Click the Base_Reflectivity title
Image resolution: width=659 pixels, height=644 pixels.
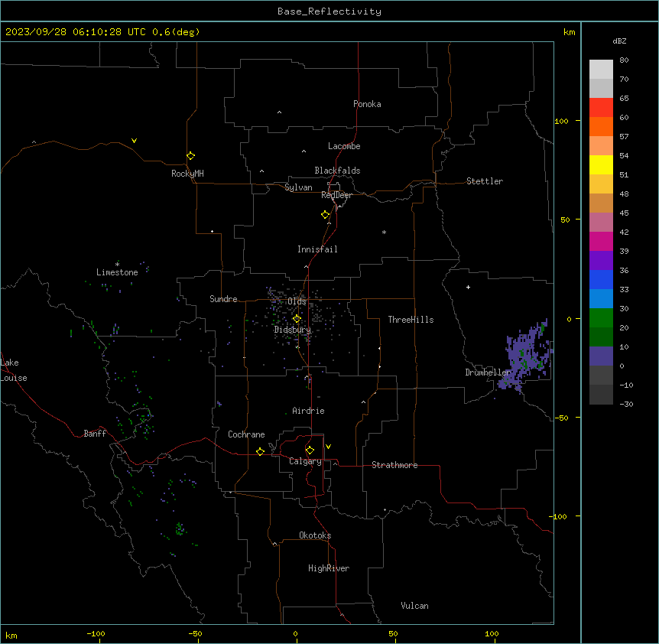click(x=329, y=11)
